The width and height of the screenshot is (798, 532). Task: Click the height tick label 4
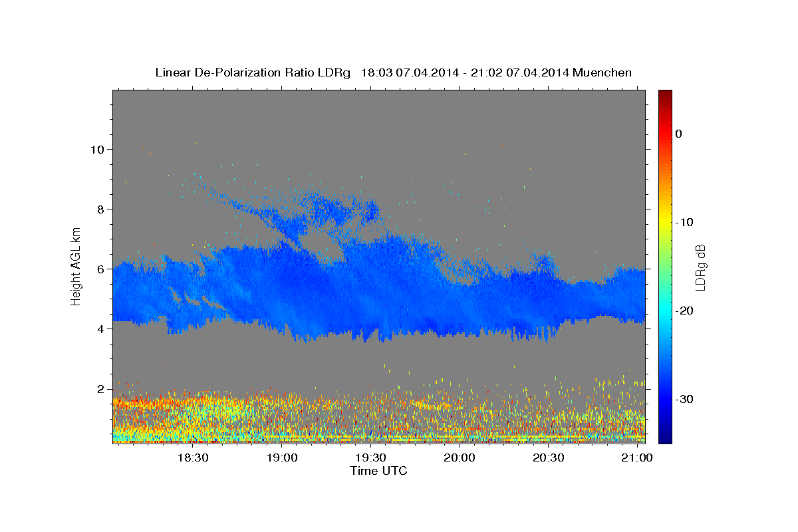102,329
